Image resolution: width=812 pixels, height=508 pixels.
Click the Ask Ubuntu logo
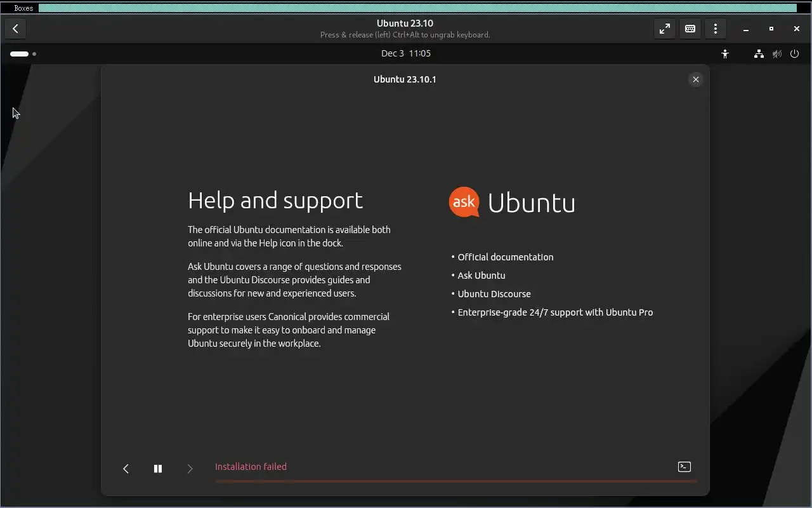(512, 203)
